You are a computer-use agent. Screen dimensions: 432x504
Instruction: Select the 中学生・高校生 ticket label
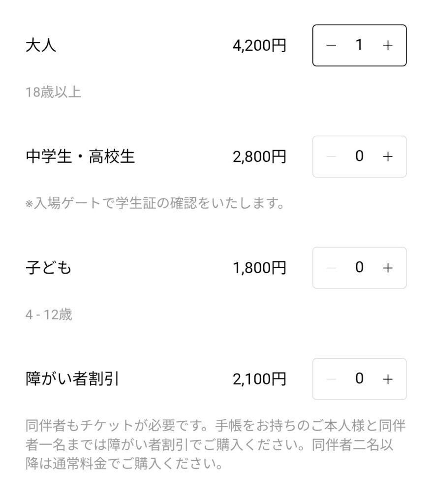(x=80, y=157)
